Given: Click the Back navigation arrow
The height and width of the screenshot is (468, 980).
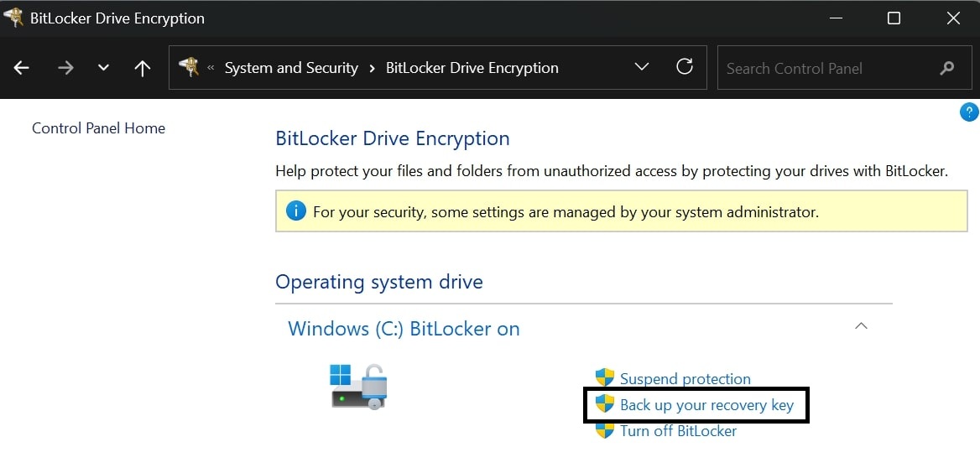Looking at the screenshot, I should 22,68.
